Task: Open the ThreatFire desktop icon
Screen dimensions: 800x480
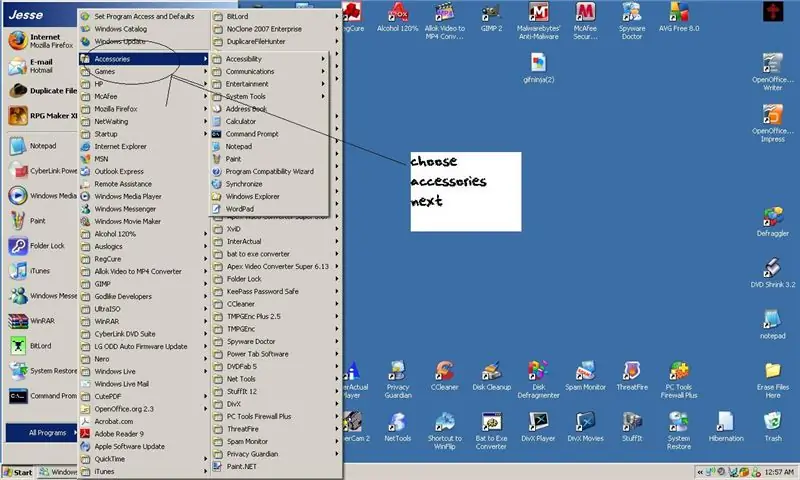Action: pos(632,375)
